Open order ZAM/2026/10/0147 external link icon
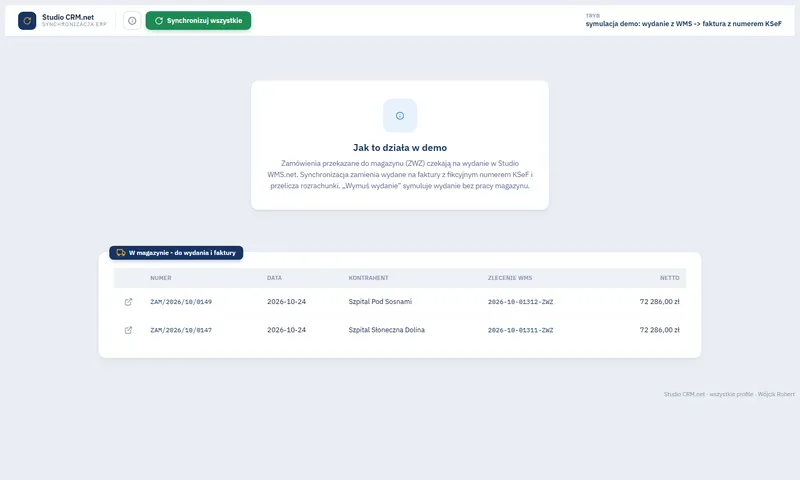The image size is (800, 480). (x=129, y=330)
